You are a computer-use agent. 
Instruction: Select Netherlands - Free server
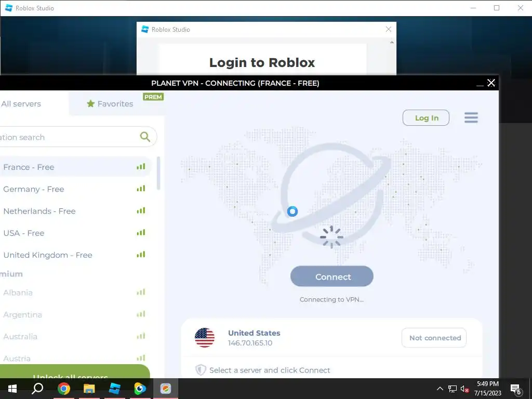click(75, 211)
